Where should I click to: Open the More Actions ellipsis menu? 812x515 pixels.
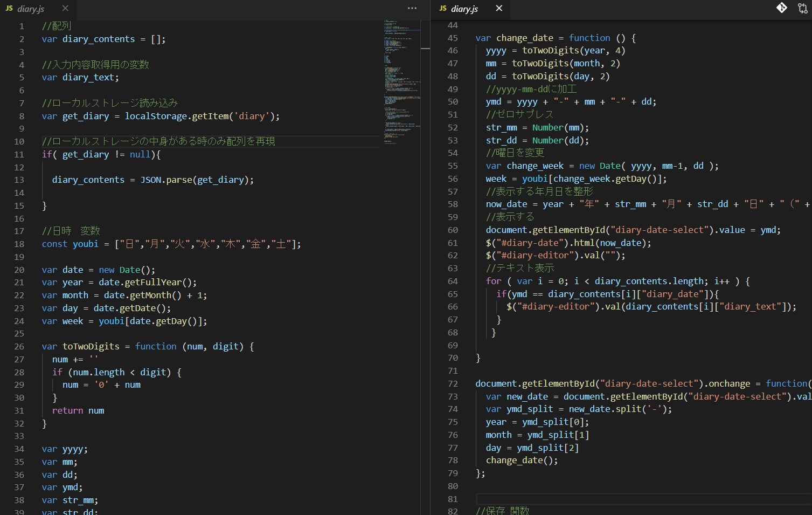(x=412, y=8)
